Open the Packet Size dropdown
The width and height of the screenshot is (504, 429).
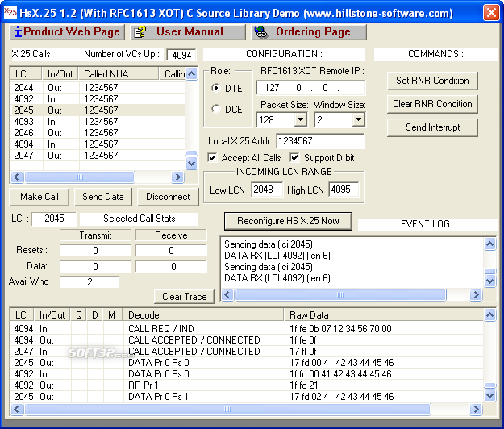(300, 120)
